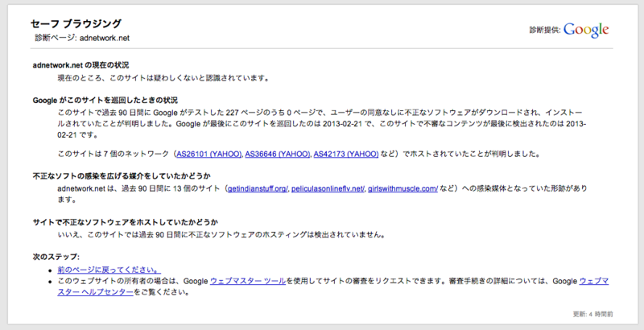Visit the girlswithmuscle.com link

pos(403,189)
